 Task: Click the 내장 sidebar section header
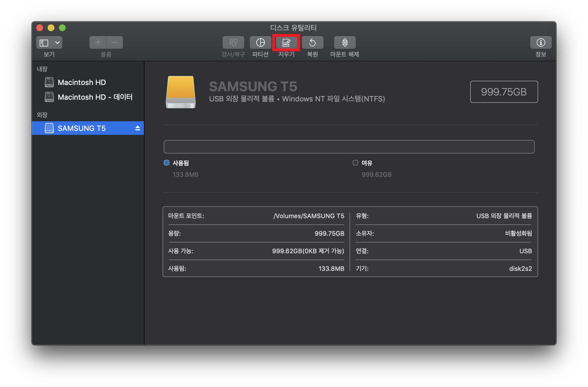tap(42, 69)
